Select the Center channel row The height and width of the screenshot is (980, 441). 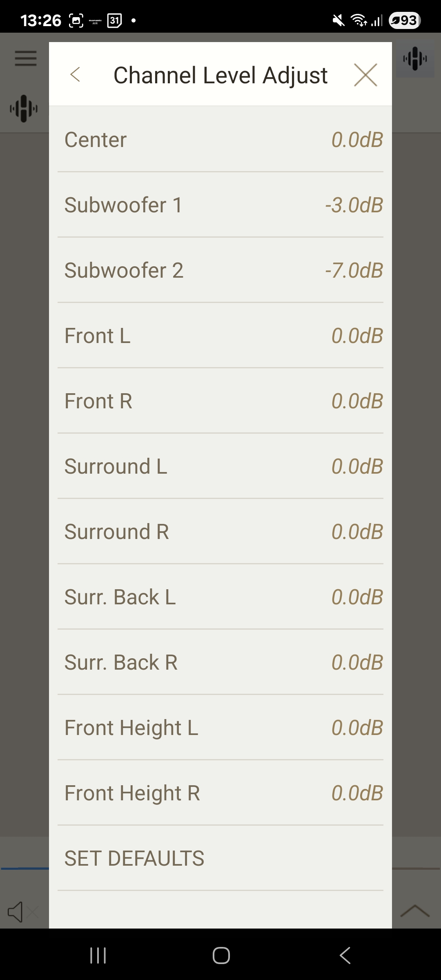point(220,140)
